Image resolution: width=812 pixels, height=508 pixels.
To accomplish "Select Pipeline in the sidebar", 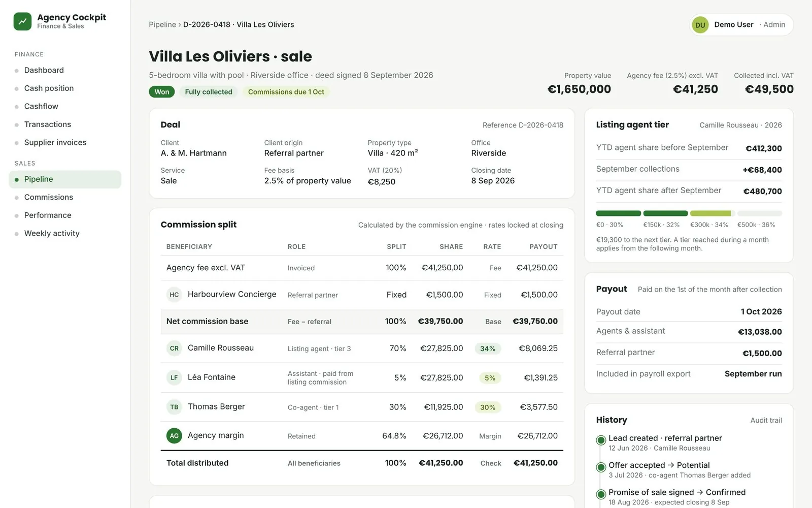I will tap(65, 179).
